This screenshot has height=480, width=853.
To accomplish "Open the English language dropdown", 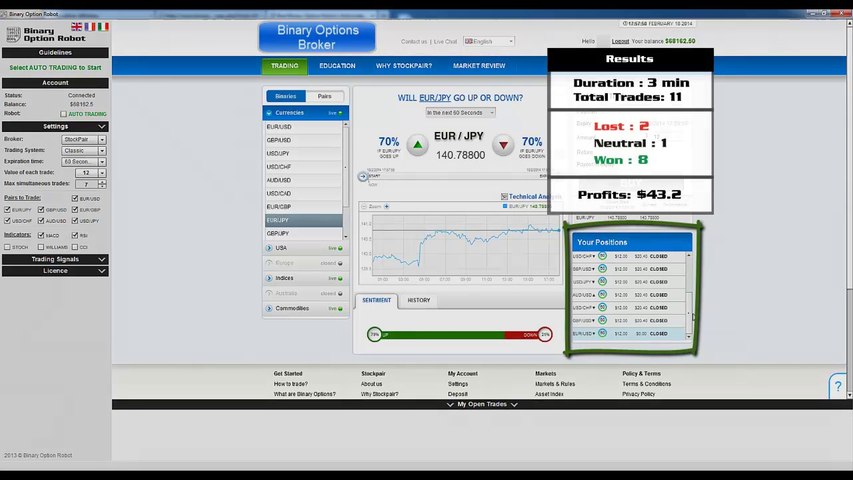I will pyautogui.click(x=489, y=41).
